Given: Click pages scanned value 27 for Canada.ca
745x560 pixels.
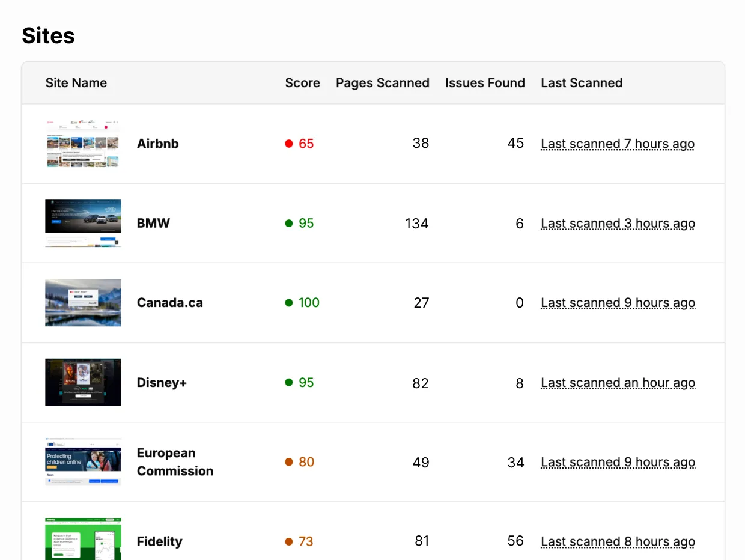Looking at the screenshot, I should pyautogui.click(x=422, y=303).
